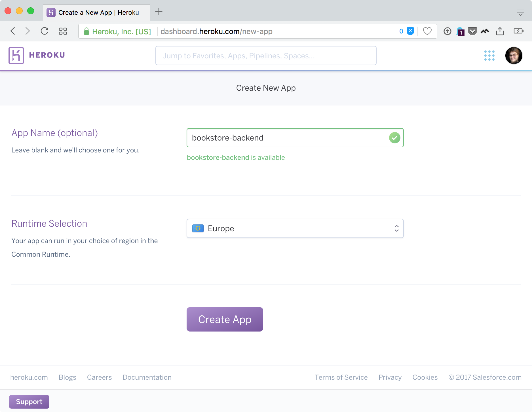The image size is (532, 412).
Task: Open the Blogs footer link
Action: coord(67,377)
